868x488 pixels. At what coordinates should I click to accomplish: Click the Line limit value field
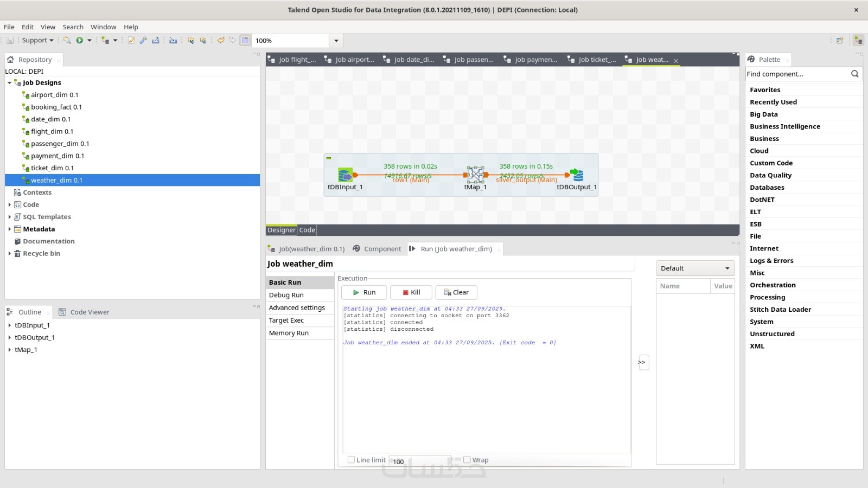[x=420, y=461]
